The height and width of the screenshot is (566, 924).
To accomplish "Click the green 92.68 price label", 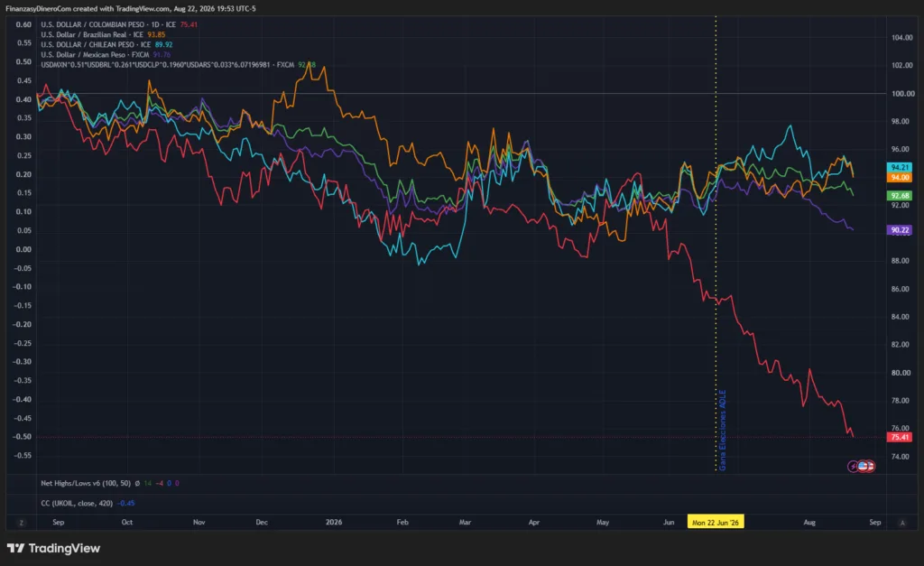I will tap(900, 196).
